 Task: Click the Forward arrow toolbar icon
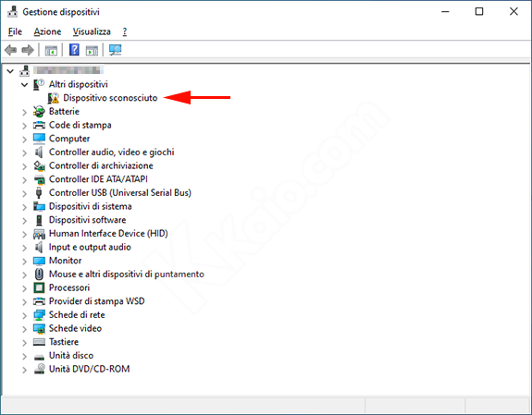click(28, 50)
